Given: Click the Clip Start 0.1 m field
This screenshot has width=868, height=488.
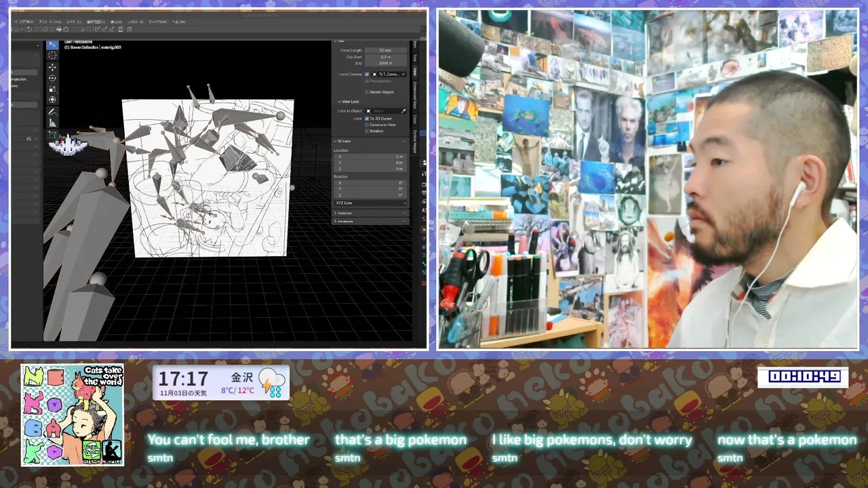Looking at the screenshot, I should 386,57.
